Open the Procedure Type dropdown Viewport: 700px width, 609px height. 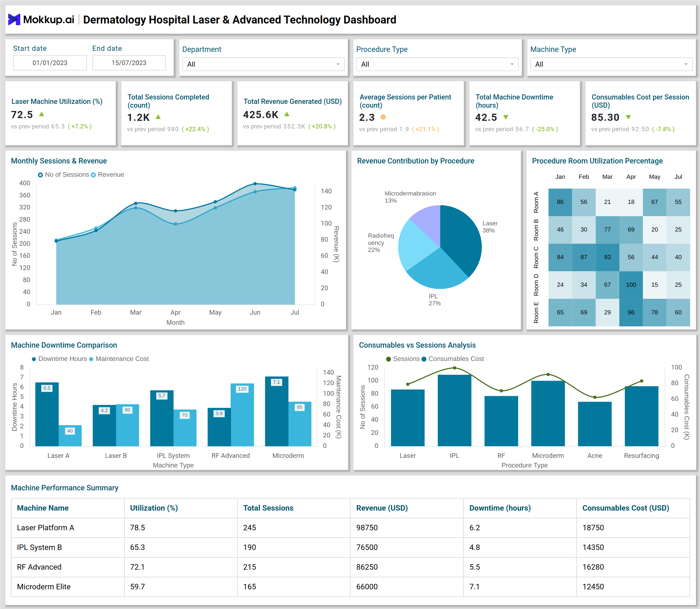[x=437, y=64]
